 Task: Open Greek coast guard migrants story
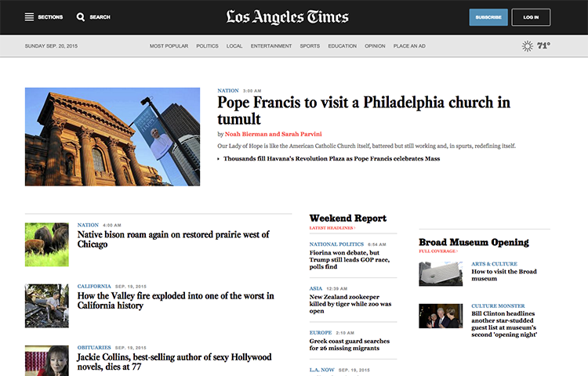(350, 345)
